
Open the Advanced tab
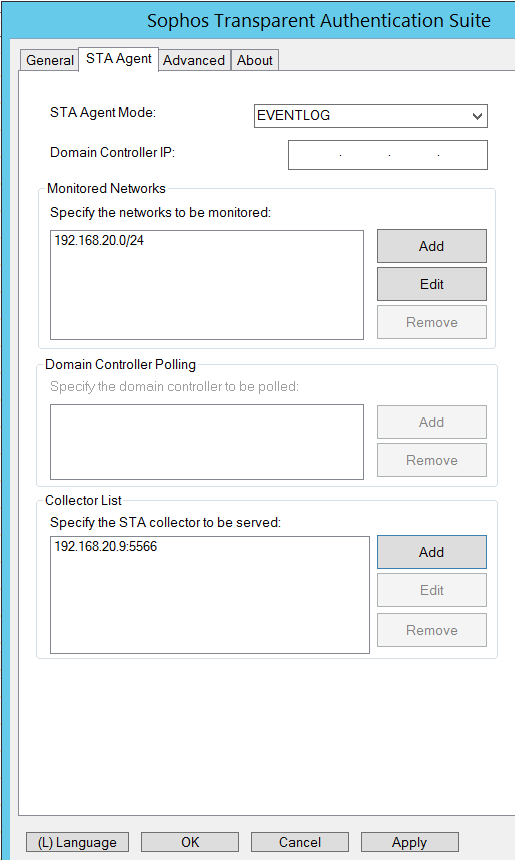click(x=194, y=60)
